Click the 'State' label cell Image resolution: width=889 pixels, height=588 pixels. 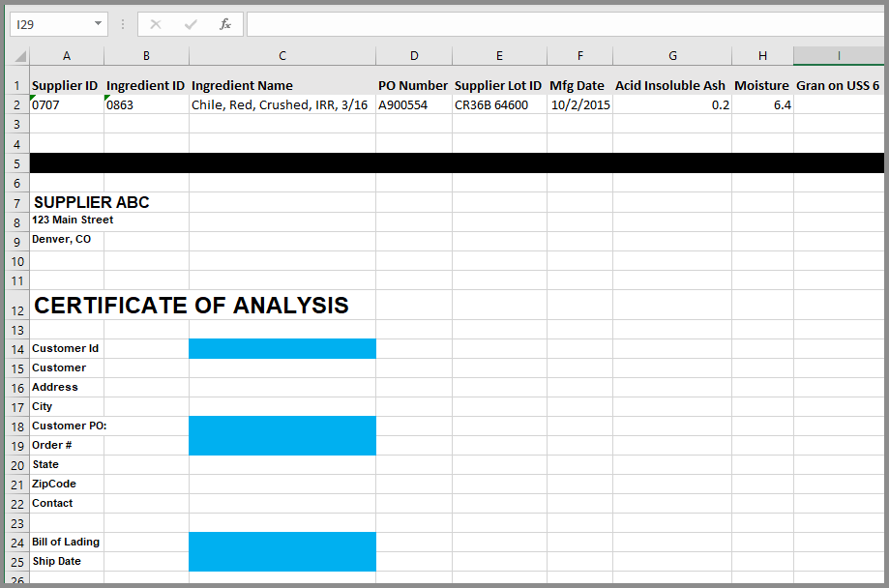point(67,464)
